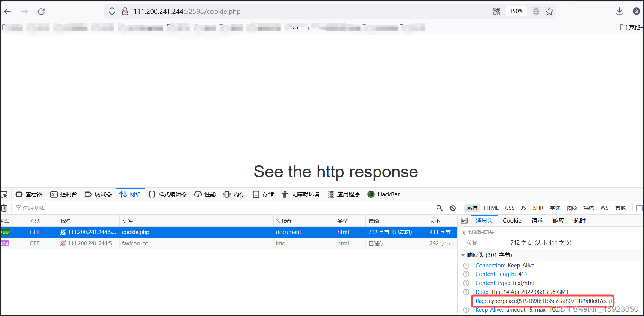Open the Accessibility (无障碍环境) tab
Image resolution: width=644 pixels, height=316 pixels.
[x=301, y=194]
